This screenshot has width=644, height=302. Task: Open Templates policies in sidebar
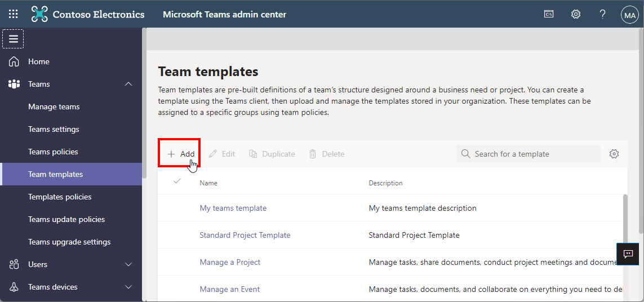point(60,197)
